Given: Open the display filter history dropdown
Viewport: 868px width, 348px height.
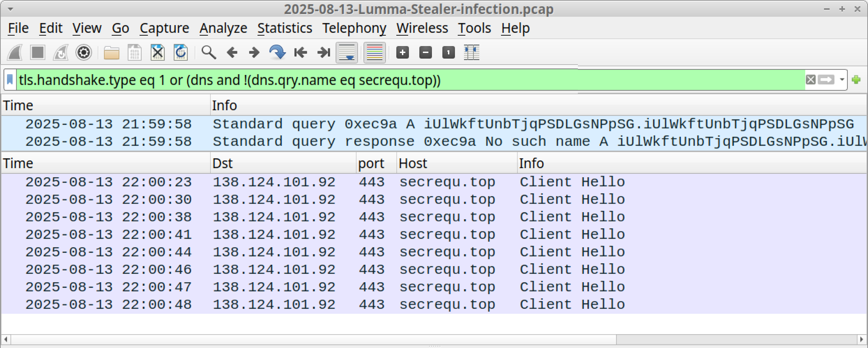Looking at the screenshot, I should pos(842,80).
